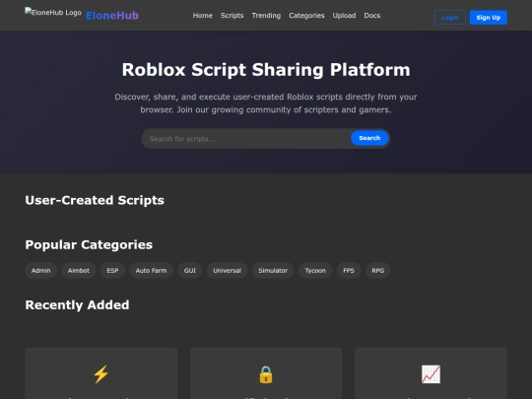Pick the Simulator category tag
Viewport: 532px width, 399px height.
(x=273, y=270)
